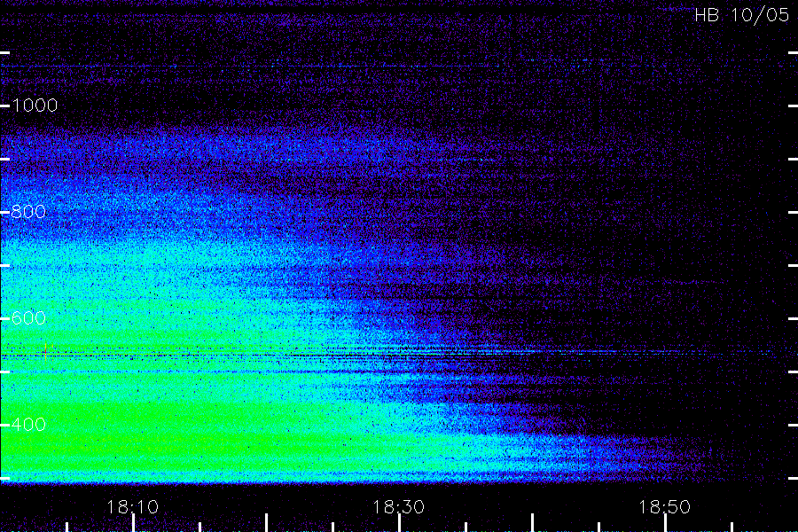This screenshot has height=532, width=798.
Task: Click the 18:10 time axis label
Action: pos(133,507)
